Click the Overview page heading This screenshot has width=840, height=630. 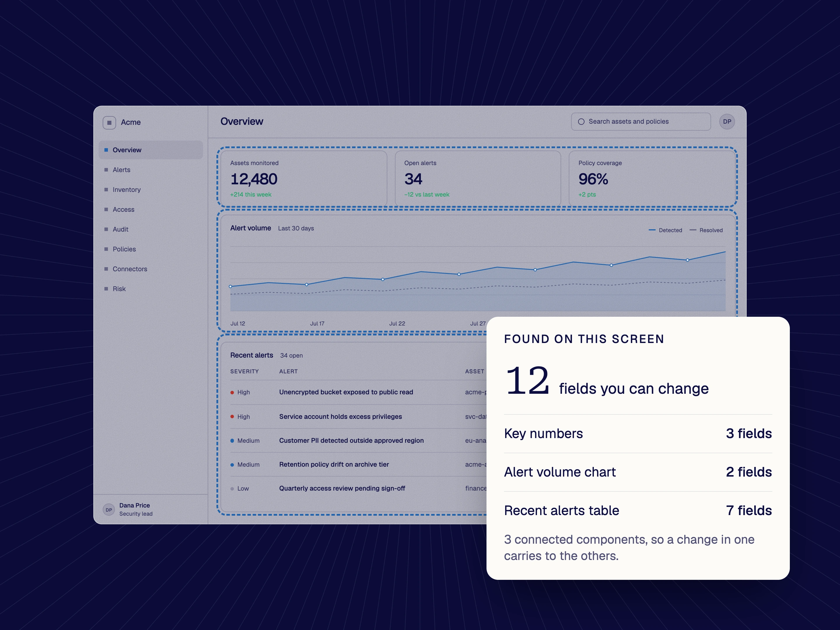(x=242, y=122)
